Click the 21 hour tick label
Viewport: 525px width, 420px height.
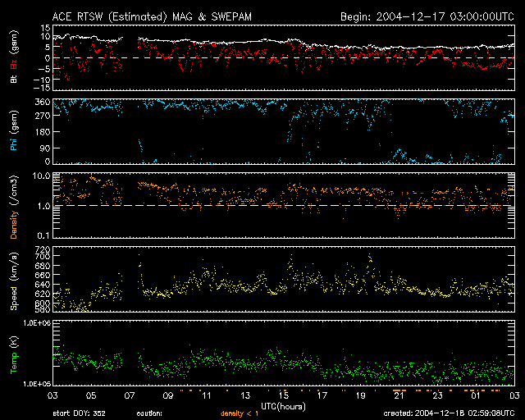(x=399, y=396)
